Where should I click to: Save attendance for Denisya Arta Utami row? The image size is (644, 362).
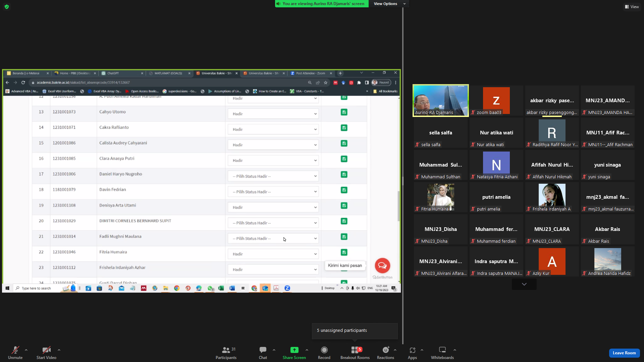pyautogui.click(x=344, y=205)
